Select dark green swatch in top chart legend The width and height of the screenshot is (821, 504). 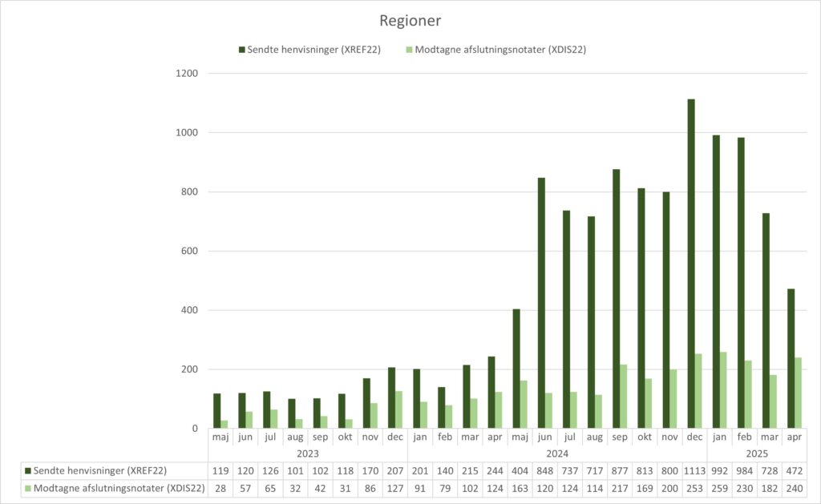click(242, 50)
